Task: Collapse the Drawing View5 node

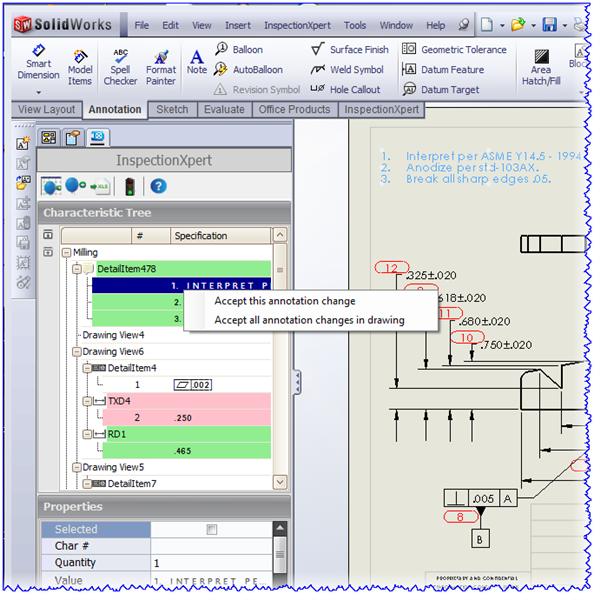Action: tap(77, 467)
